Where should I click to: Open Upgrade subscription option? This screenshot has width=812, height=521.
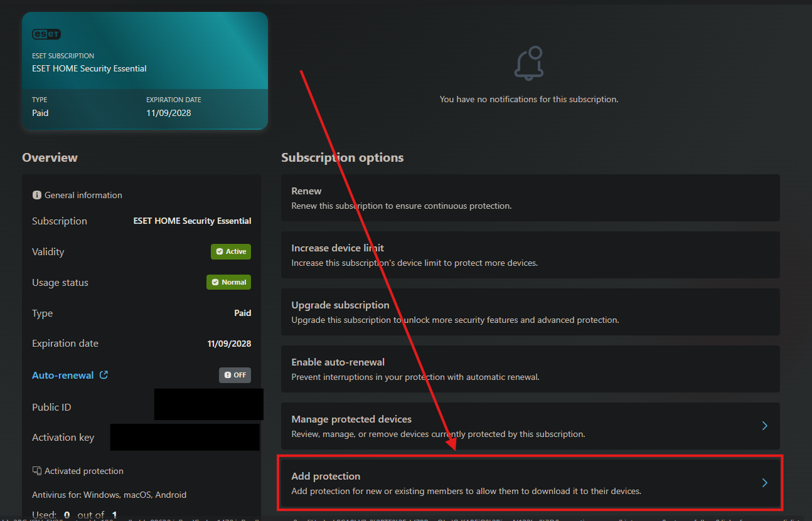[530, 312]
